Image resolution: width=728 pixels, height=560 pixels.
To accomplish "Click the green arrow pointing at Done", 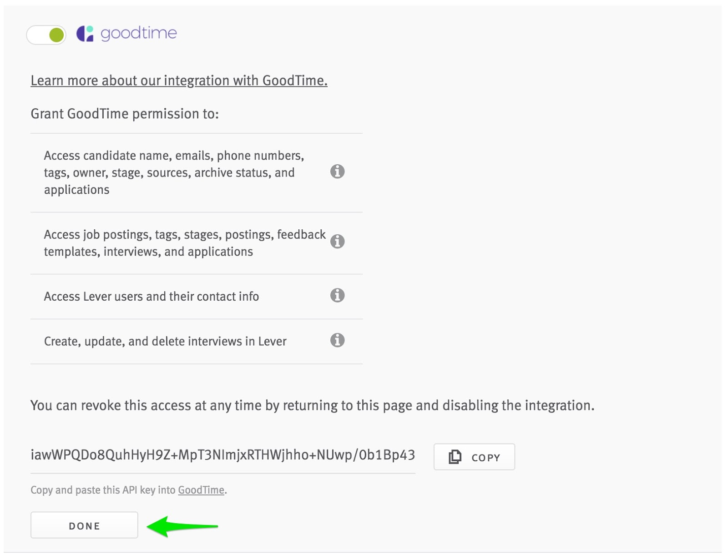I will tap(182, 526).
